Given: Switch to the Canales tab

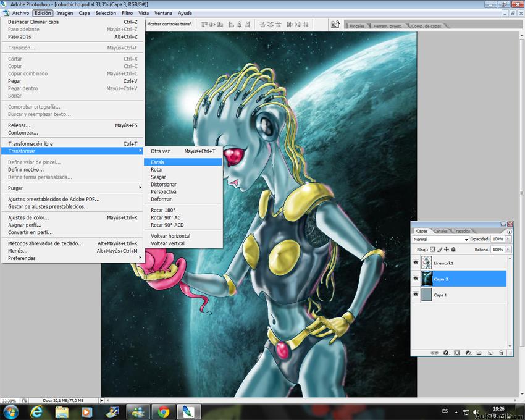Looking at the screenshot, I should tap(440, 231).
